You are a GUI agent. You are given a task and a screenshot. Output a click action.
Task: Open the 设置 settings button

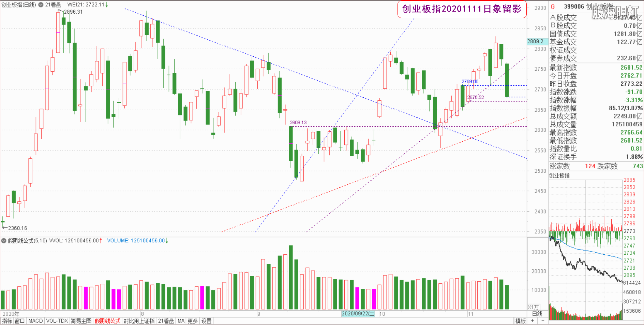[206, 321]
